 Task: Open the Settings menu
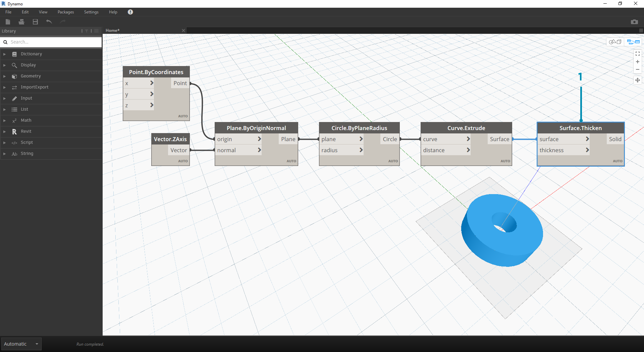click(x=91, y=12)
